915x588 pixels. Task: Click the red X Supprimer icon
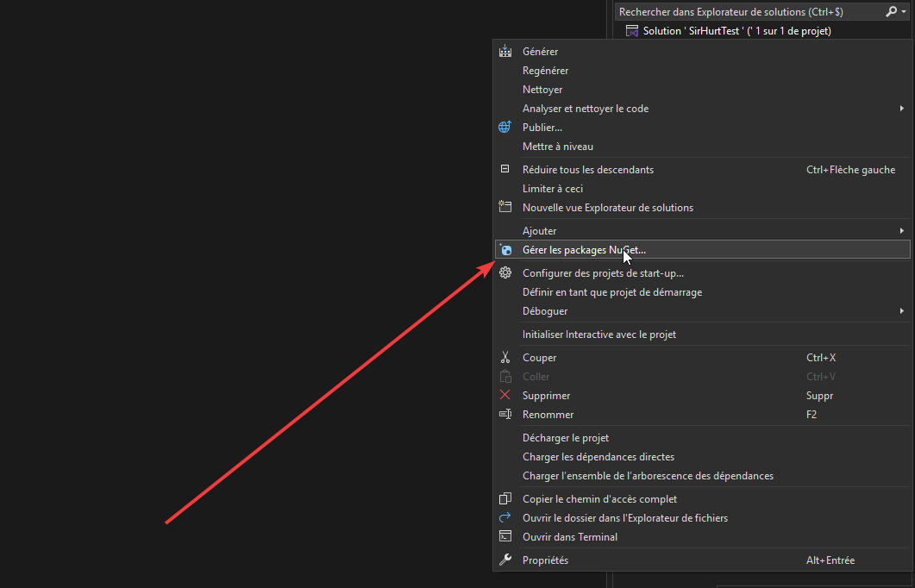[505, 396]
